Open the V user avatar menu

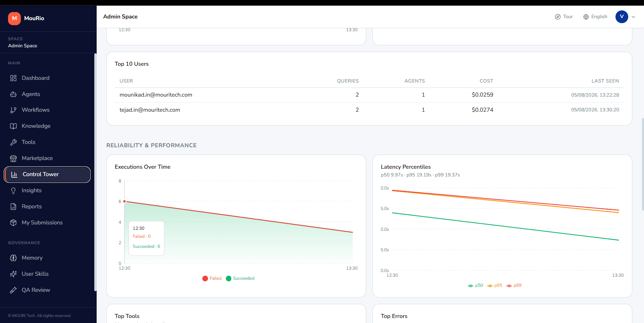[622, 17]
